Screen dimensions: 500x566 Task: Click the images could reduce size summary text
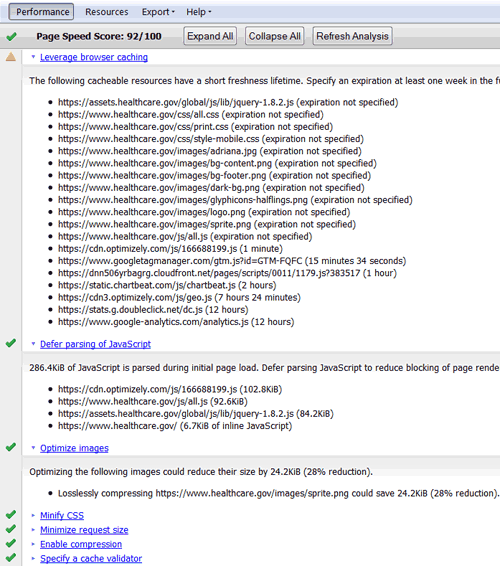point(201,472)
